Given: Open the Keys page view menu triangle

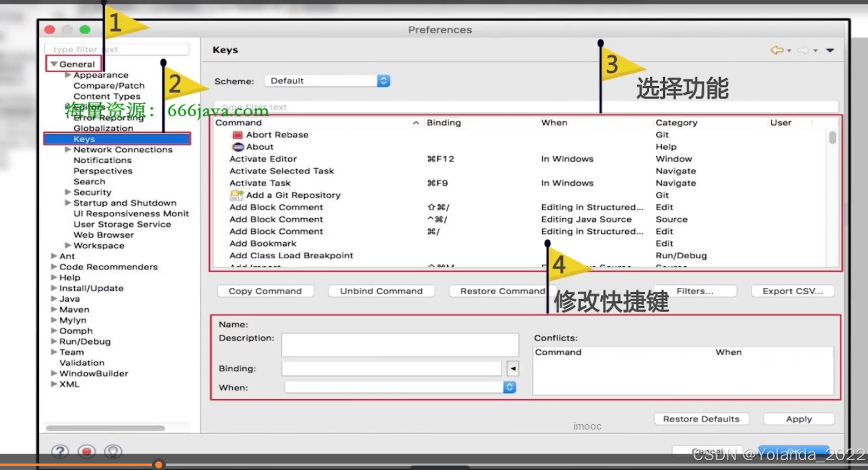Looking at the screenshot, I should coord(830,50).
